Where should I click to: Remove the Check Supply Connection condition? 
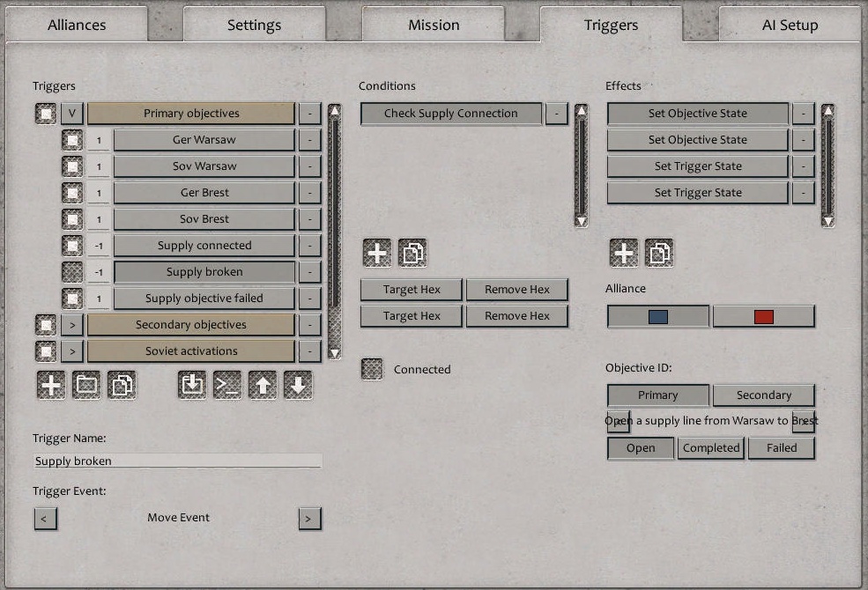point(557,114)
